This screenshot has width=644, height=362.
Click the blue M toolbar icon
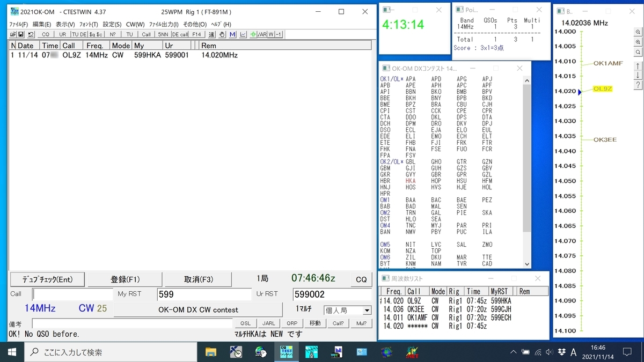232,34
